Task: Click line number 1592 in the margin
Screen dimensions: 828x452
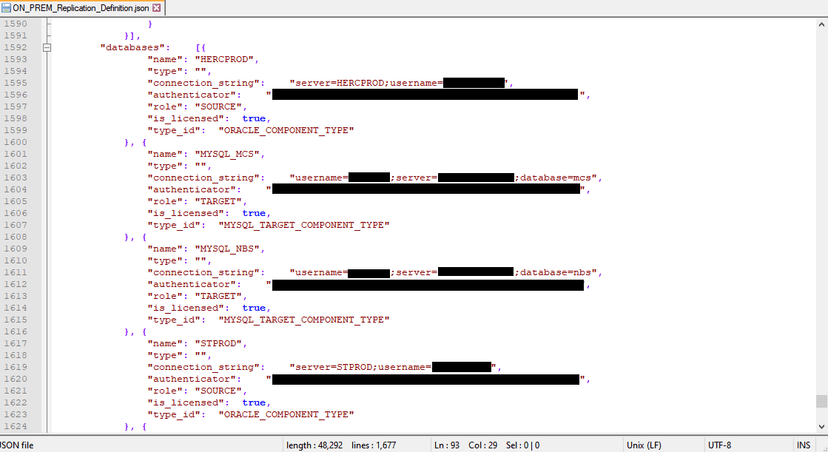Action: pos(15,48)
